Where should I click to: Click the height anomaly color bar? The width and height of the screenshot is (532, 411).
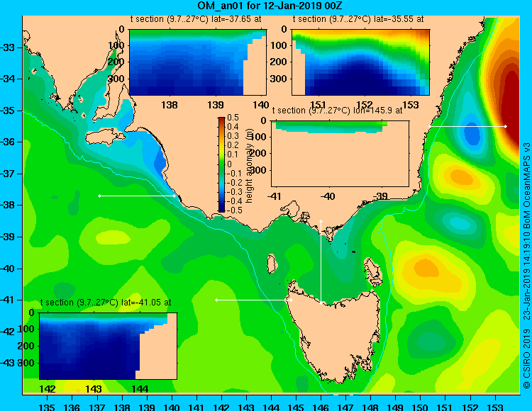coord(221,164)
